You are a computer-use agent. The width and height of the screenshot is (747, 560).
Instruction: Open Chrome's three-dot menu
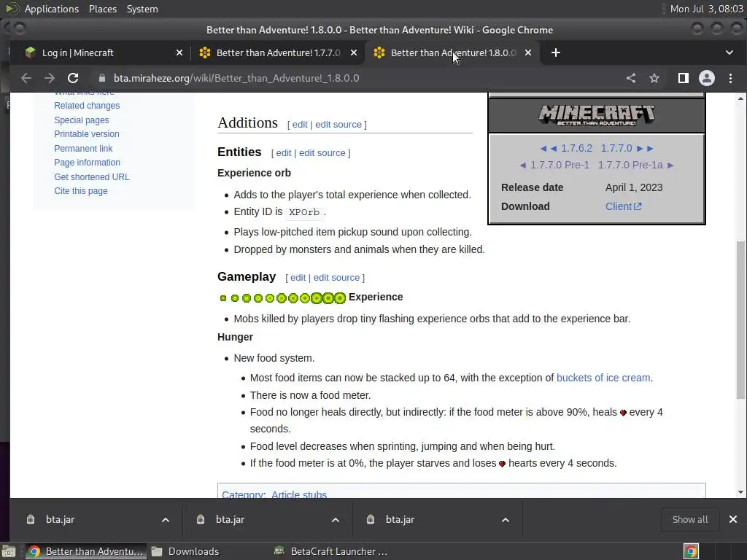[x=730, y=78]
